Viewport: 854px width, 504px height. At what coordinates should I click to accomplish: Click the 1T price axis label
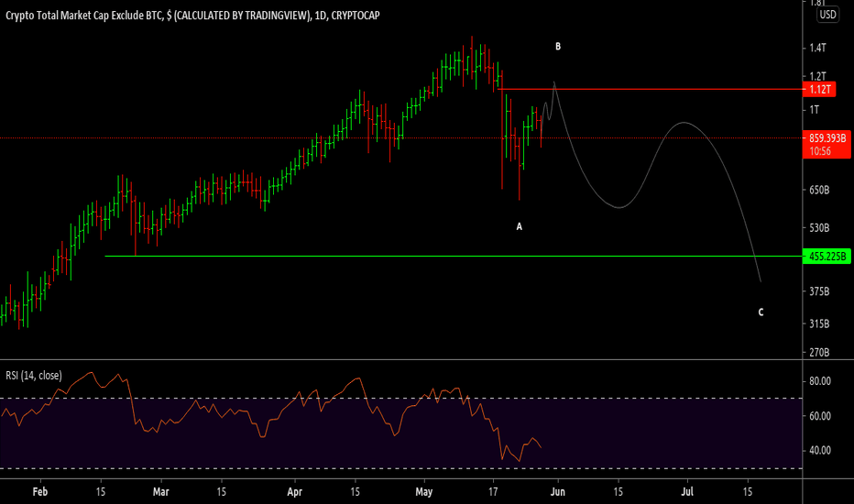coord(815,110)
